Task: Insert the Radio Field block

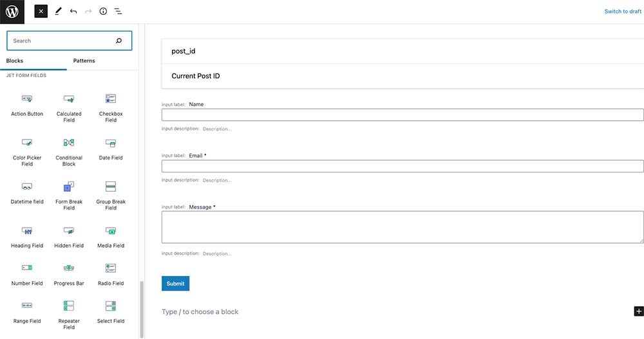Action: click(111, 273)
